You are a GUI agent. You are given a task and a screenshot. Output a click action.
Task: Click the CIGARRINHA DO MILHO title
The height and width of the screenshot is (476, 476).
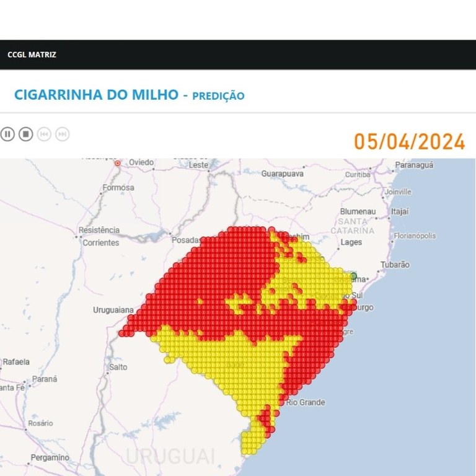tap(95, 95)
